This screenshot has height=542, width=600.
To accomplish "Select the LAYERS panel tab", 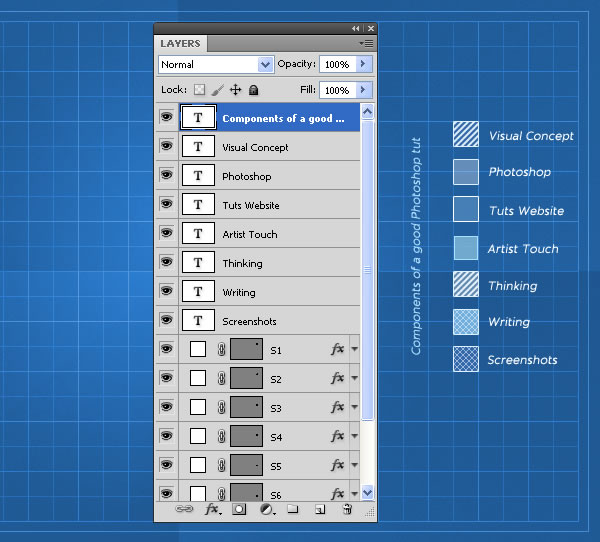I will pos(180,43).
